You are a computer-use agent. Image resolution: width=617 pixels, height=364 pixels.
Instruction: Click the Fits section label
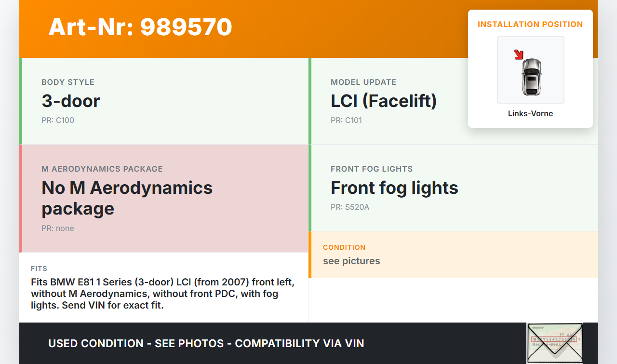tap(39, 269)
